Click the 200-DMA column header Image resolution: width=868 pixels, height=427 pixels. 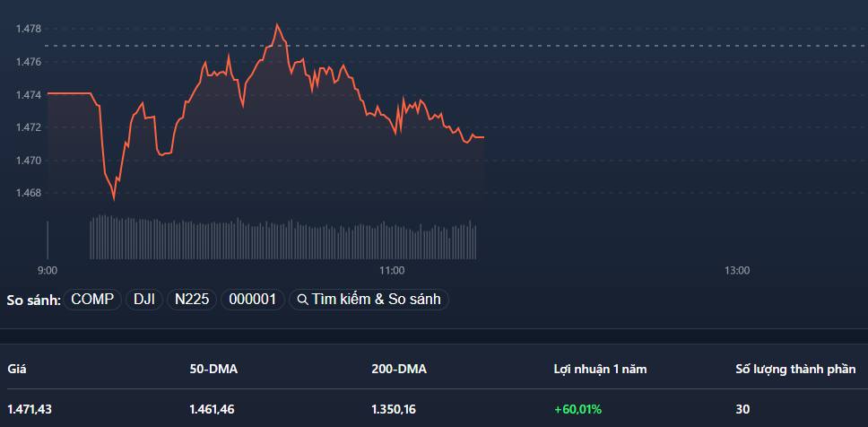pyautogui.click(x=398, y=369)
